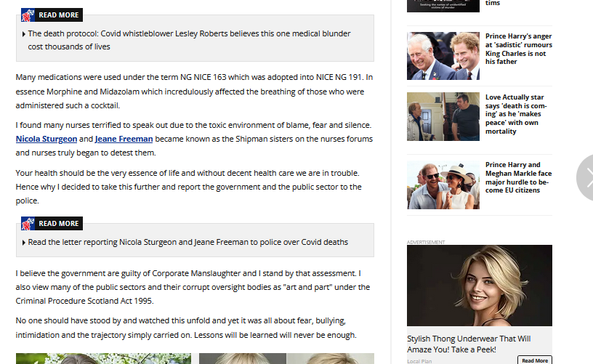Click the first READ MORE label
The width and height of the screenshot is (593, 364).
pos(59,15)
